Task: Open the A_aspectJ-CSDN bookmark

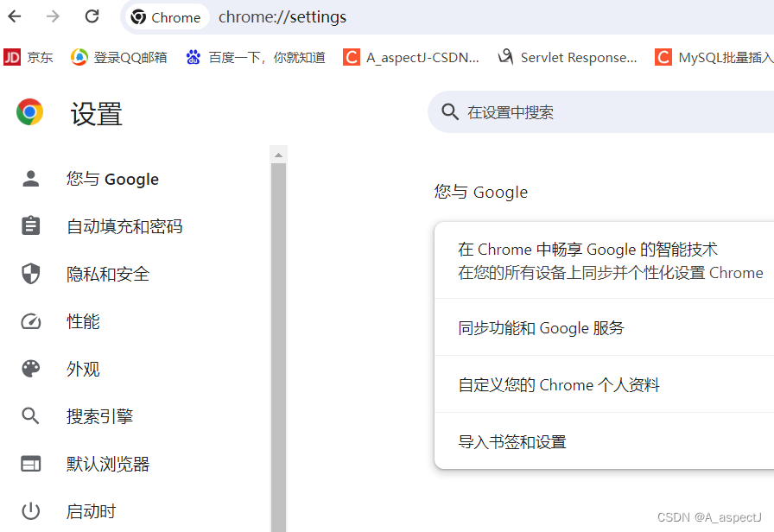Action: point(410,58)
